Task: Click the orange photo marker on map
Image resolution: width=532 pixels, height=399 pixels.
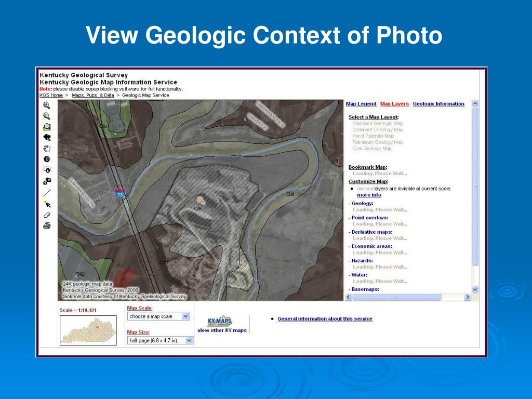Action: click(x=201, y=200)
